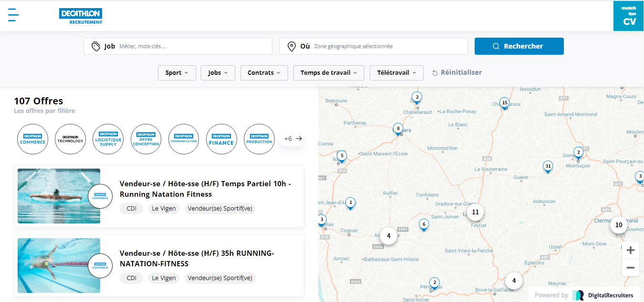Show the +6 more filières
Image resolution: width=644 pixels, height=302 pixels.
click(293, 139)
